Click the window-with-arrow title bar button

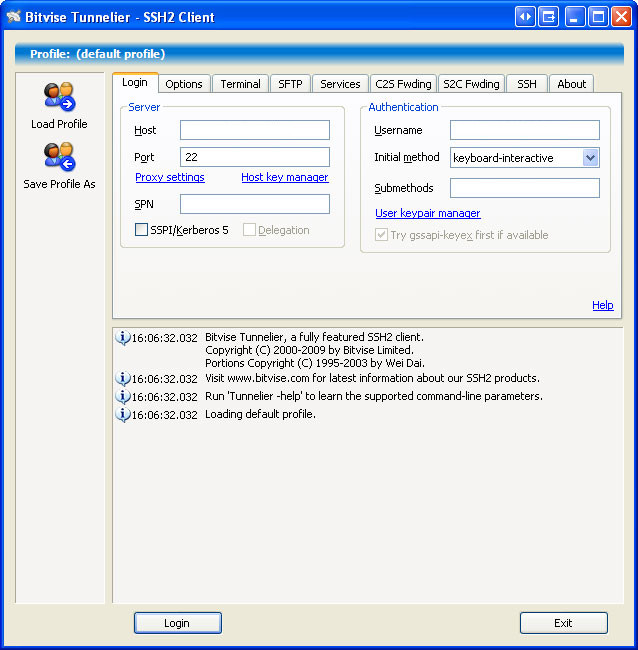click(x=548, y=17)
